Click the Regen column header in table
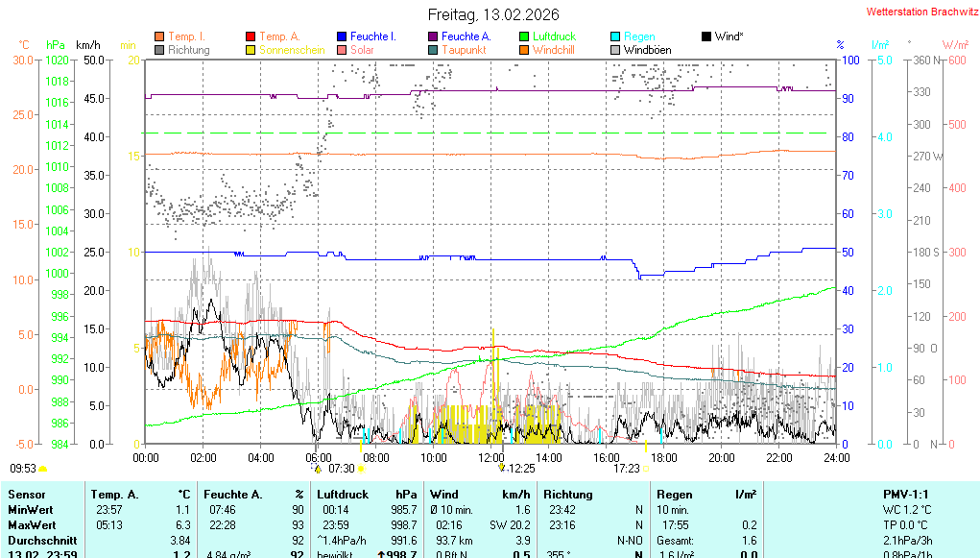980x558 pixels. [675, 494]
